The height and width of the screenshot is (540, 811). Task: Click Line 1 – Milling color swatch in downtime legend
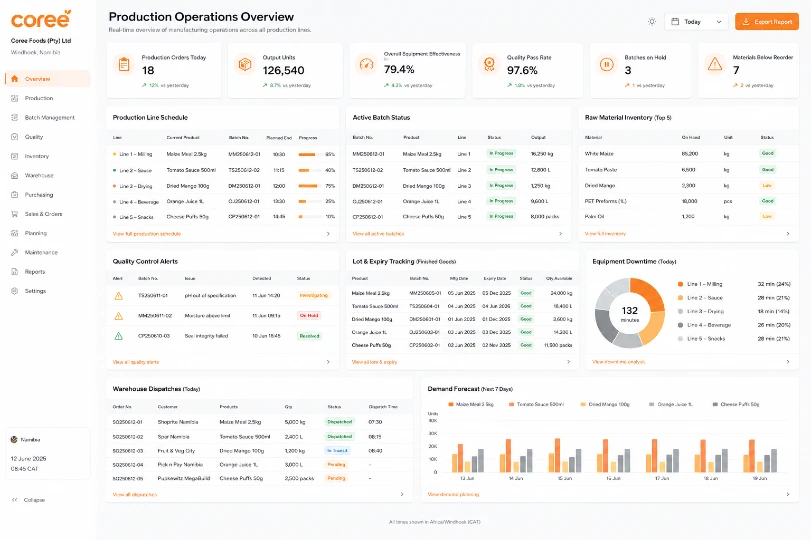(x=681, y=284)
